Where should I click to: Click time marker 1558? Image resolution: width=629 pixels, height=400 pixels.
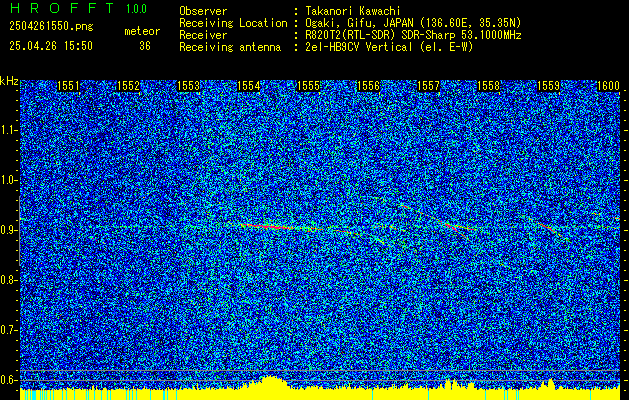tap(488, 86)
